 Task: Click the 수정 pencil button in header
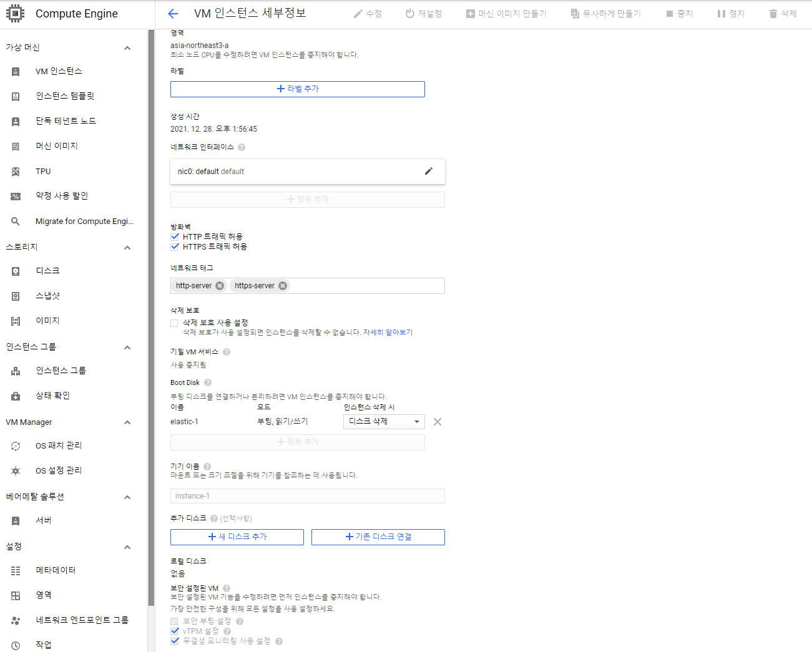tap(368, 14)
